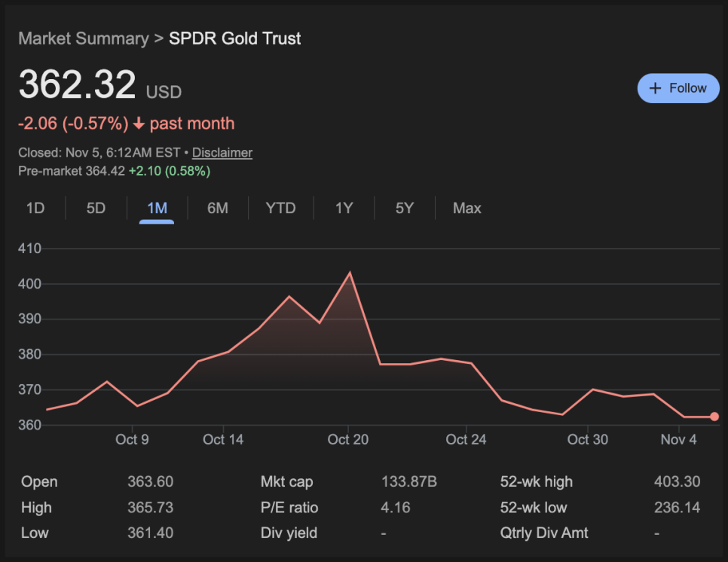The width and height of the screenshot is (728, 562).
Task: Select the active 1M range tab
Action: (x=157, y=208)
